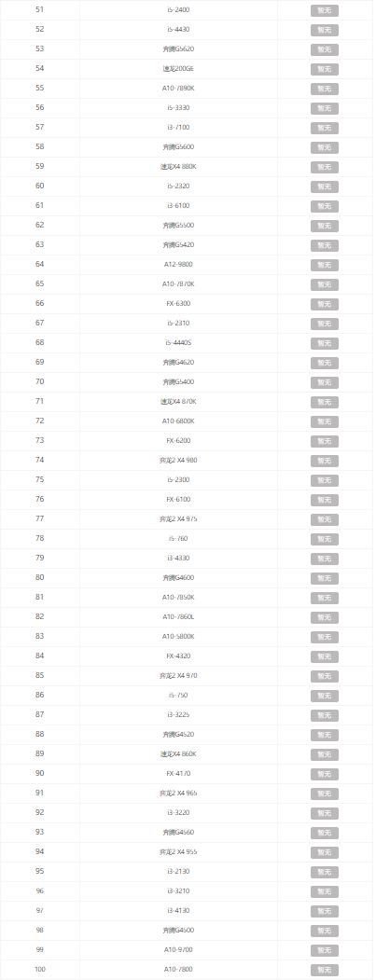Select the i5-4440S CPU name

click(x=178, y=342)
